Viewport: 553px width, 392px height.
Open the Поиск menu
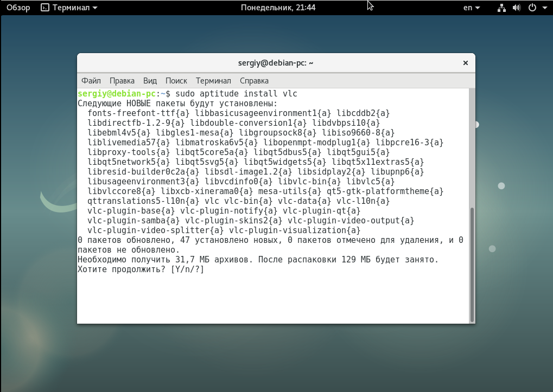[x=176, y=81]
